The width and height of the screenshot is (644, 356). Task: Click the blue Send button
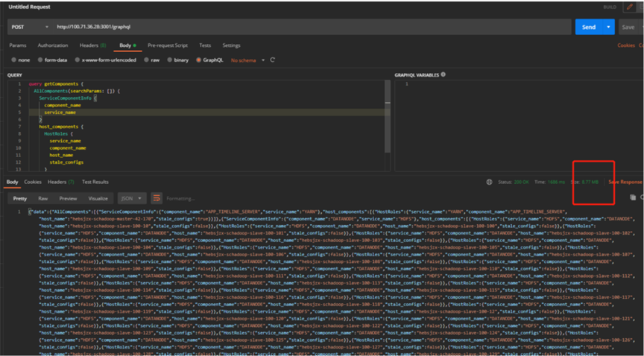(589, 27)
